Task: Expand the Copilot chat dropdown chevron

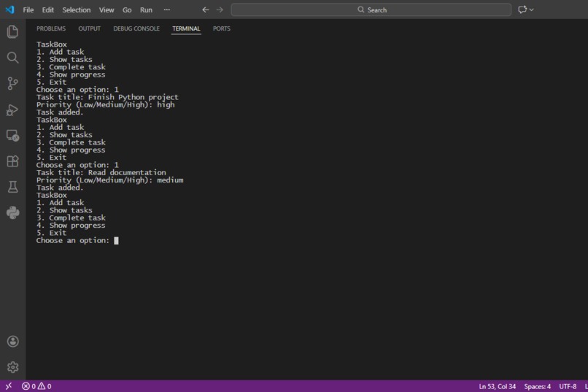Action: pyautogui.click(x=531, y=9)
